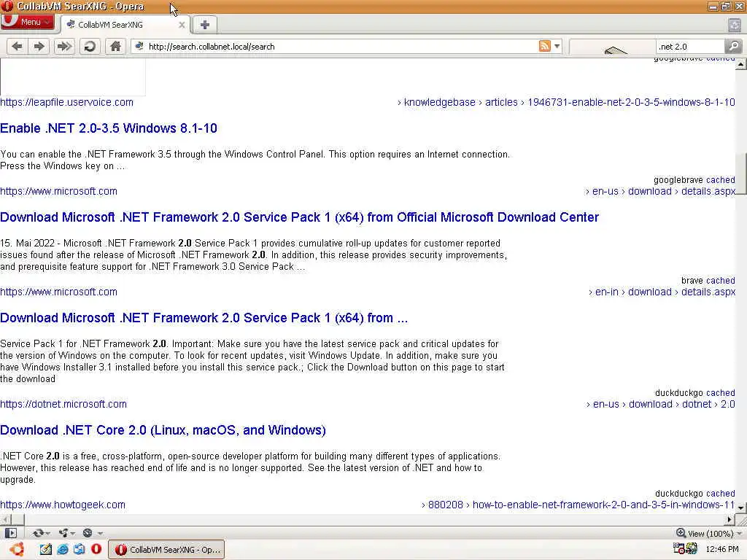Click the RSS feed icon in address bar
The height and width of the screenshot is (560, 747).
pos(544,46)
